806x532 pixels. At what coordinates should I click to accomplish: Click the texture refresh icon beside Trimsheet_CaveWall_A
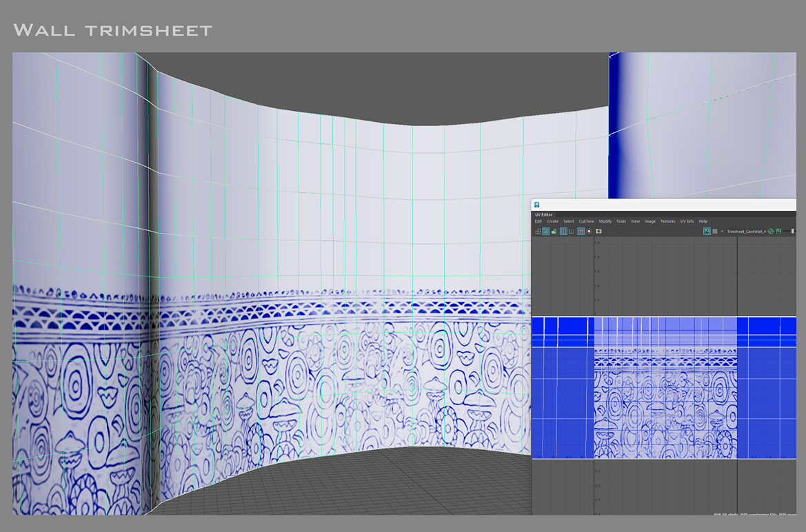point(770,231)
